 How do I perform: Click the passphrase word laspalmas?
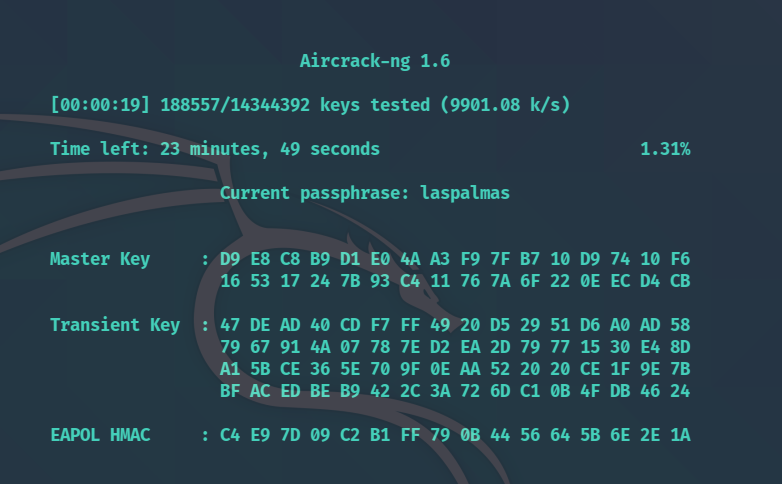[465, 194]
